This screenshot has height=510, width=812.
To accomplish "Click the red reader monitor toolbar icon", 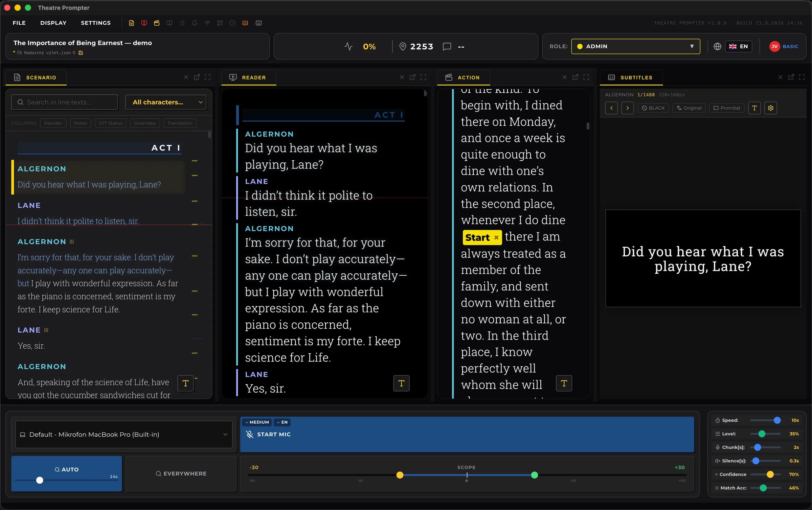I will (x=144, y=23).
